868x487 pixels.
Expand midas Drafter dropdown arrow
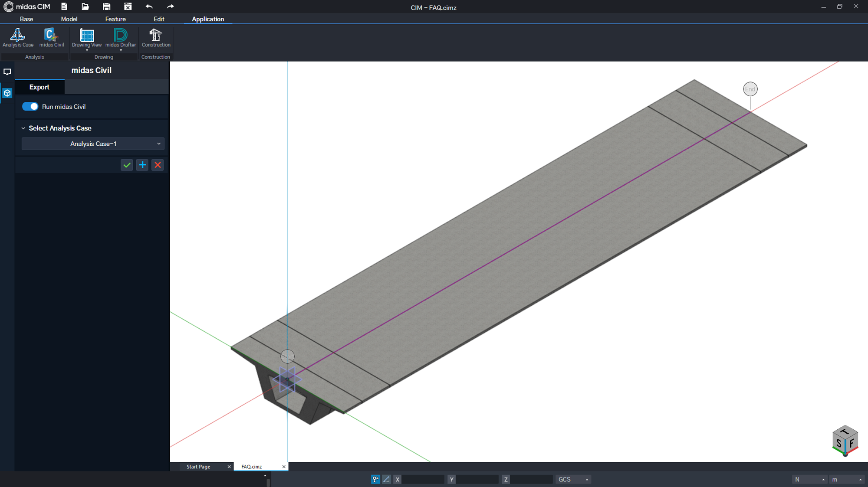[121, 50]
